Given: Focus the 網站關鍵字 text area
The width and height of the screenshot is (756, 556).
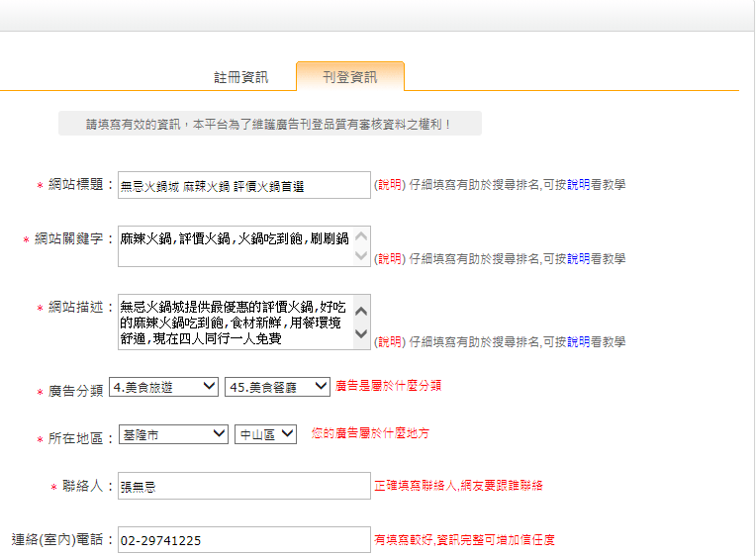Looking at the screenshot, I should pos(236,246).
